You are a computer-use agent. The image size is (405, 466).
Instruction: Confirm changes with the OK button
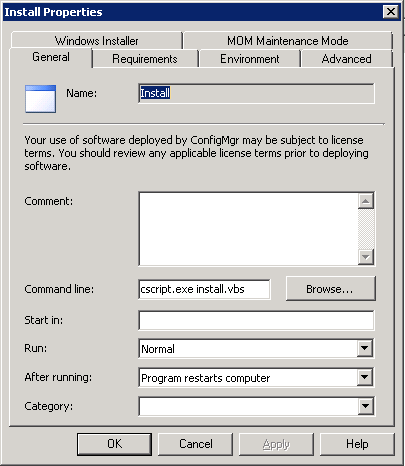tap(114, 444)
